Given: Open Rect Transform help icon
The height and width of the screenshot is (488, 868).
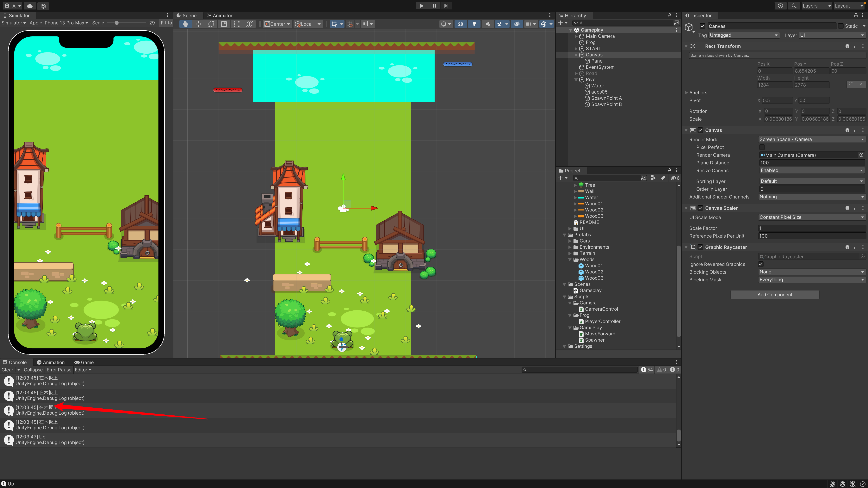Looking at the screenshot, I should (x=847, y=46).
